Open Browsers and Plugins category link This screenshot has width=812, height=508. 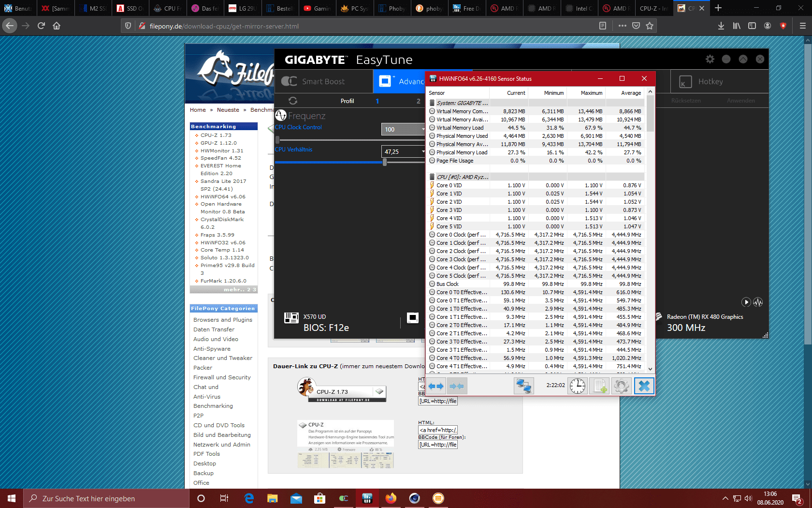(223, 320)
